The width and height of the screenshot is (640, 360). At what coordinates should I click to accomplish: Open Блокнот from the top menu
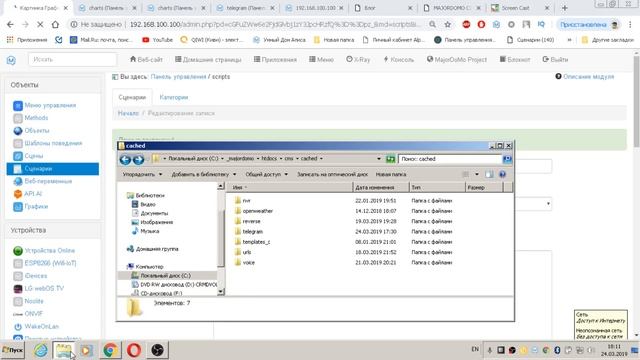click(x=515, y=60)
